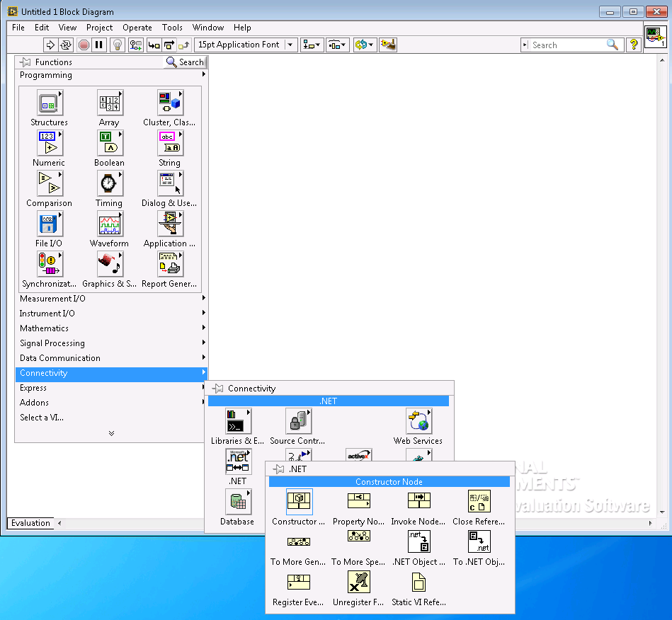This screenshot has width=672, height=620.
Task: Click inside the toolbar Search field
Action: [566, 45]
